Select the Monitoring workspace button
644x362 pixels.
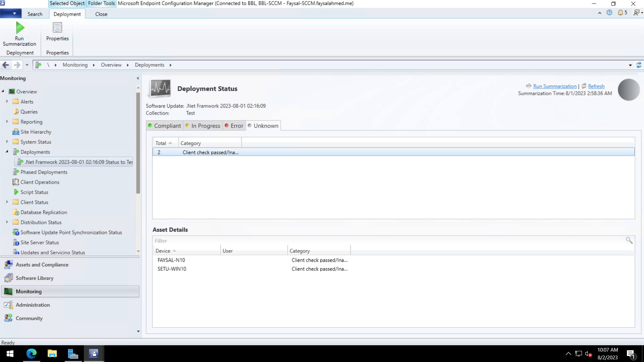point(70,291)
